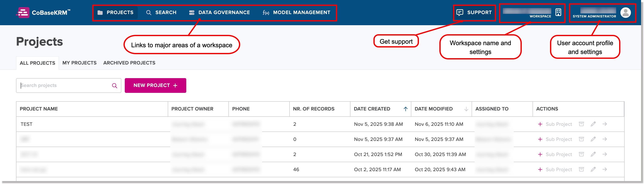Screen dimensions: 644x184
Task: Switch to the My Projects tab
Action: (x=79, y=63)
